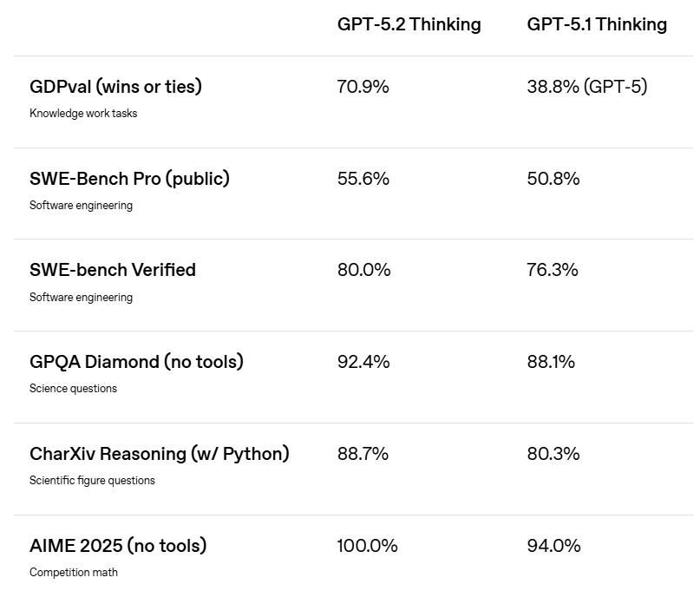Viewport: 700px width, 604px height.
Task: Click the 76.3% SWE-bench Verified score
Action: (552, 270)
